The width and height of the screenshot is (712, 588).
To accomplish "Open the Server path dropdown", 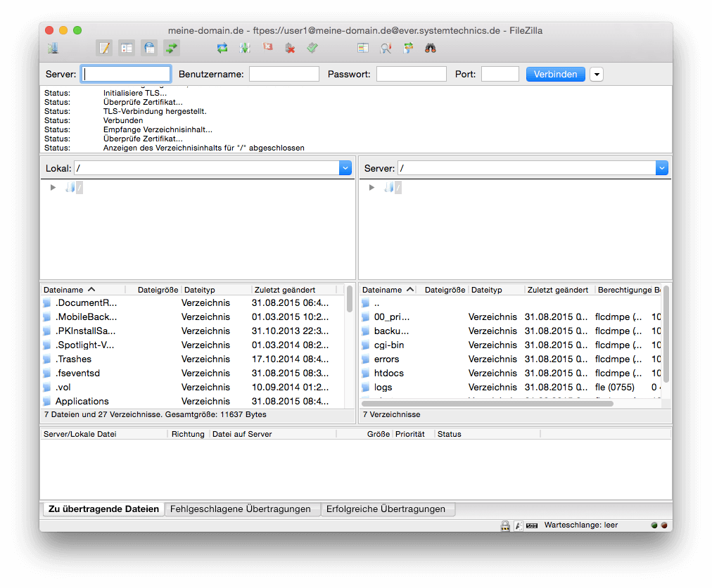I will click(661, 168).
